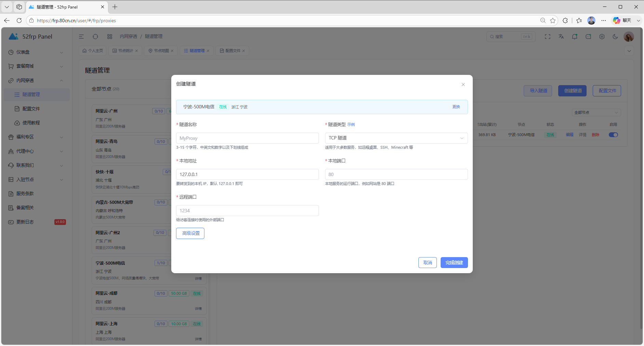
Task: Click the 更换 node link
Action: tap(456, 107)
